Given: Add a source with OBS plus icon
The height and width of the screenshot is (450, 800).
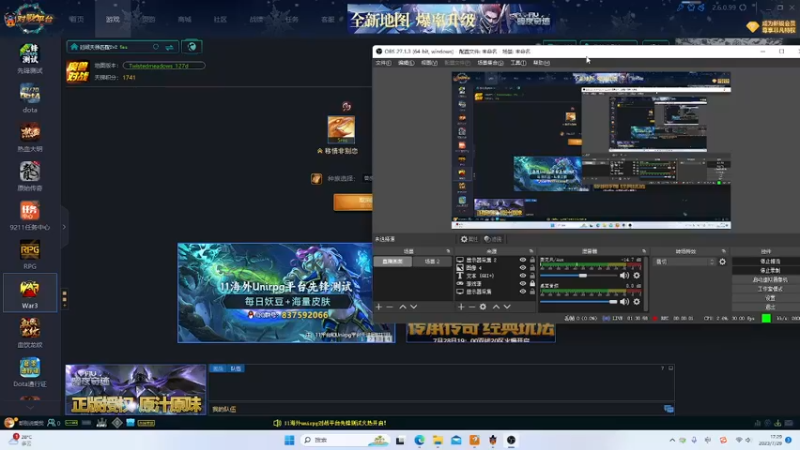Looking at the screenshot, I should click(461, 307).
